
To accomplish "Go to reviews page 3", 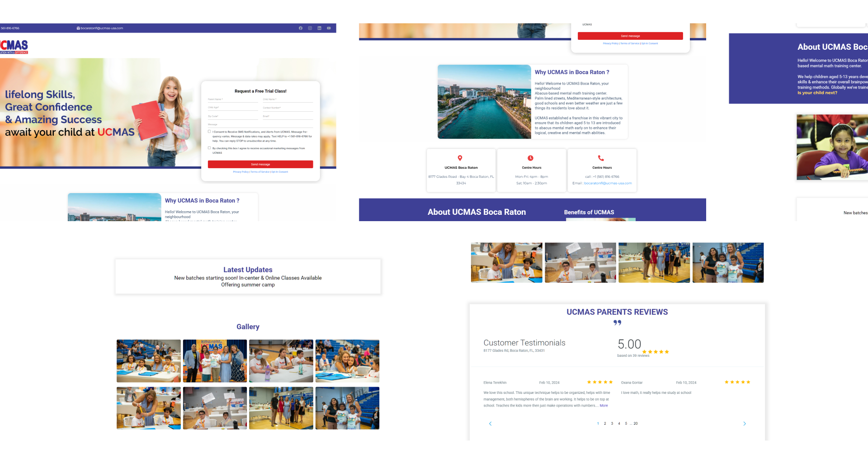I will point(612,424).
